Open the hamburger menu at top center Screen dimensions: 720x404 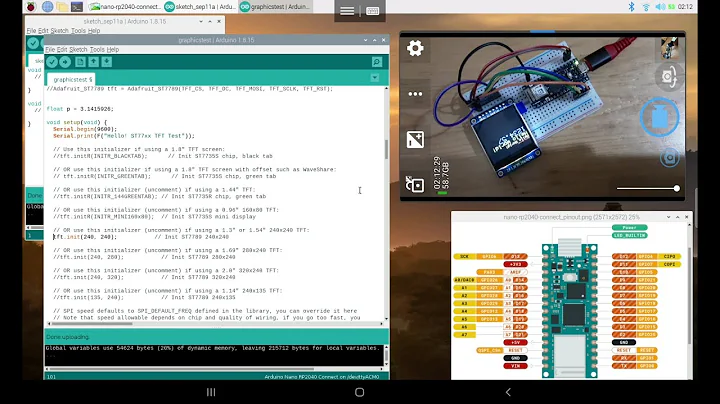coord(347,11)
